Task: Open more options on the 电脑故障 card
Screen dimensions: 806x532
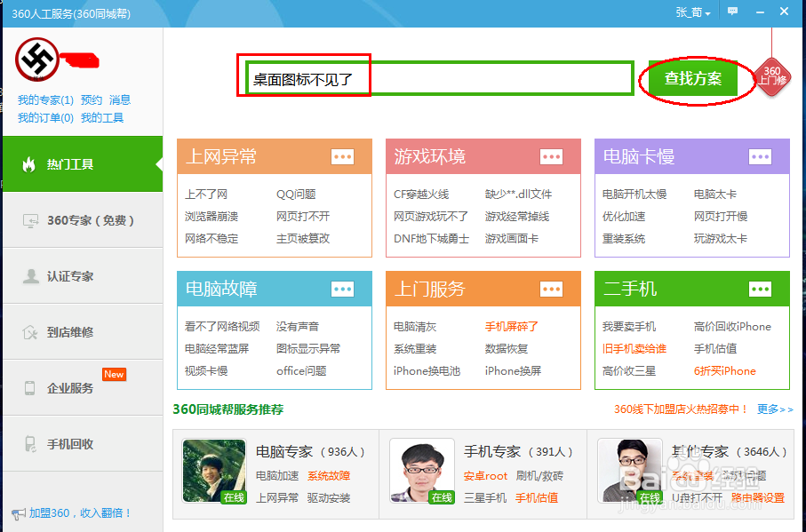Action: pos(344,289)
